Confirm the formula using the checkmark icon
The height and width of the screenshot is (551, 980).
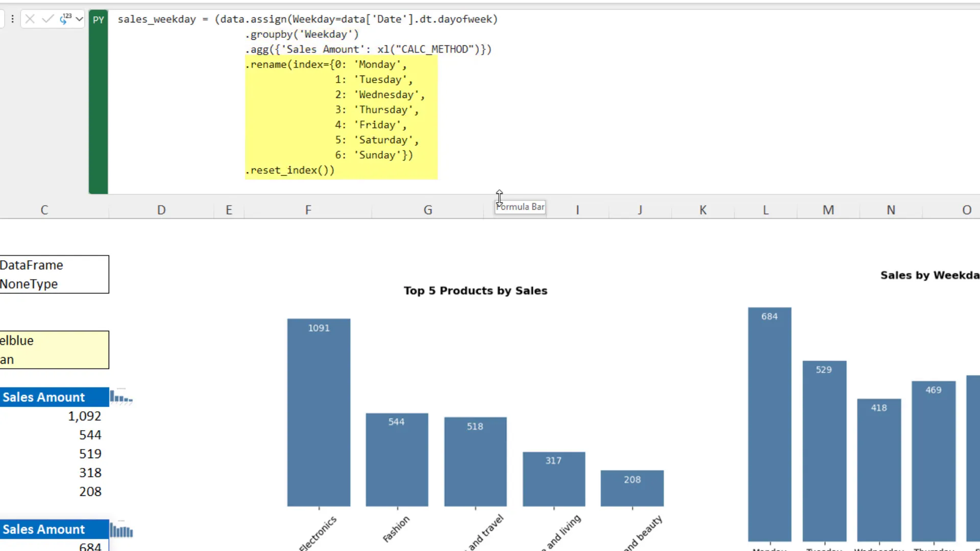click(48, 19)
